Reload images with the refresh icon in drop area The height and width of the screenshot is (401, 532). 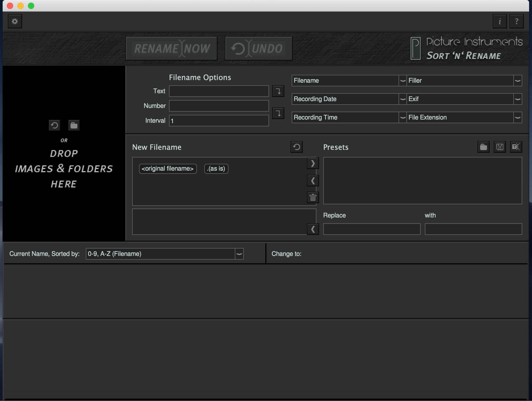(x=54, y=125)
